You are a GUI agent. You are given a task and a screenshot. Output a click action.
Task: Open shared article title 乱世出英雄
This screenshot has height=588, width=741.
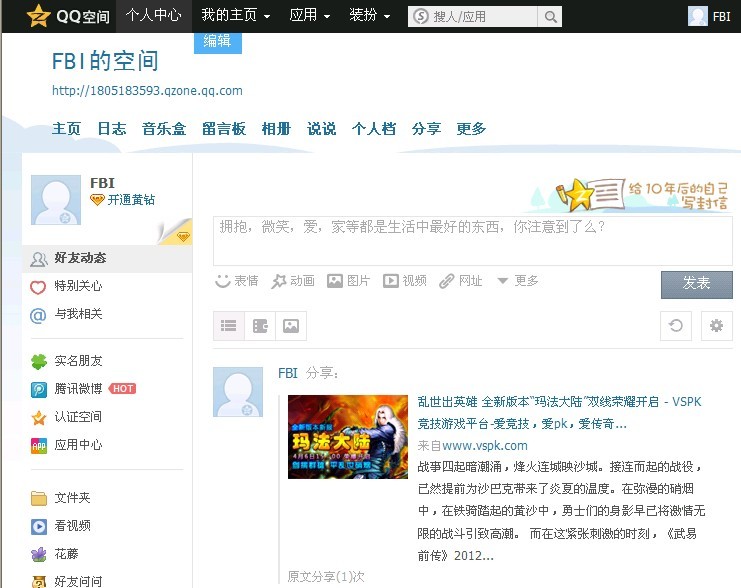pos(559,413)
